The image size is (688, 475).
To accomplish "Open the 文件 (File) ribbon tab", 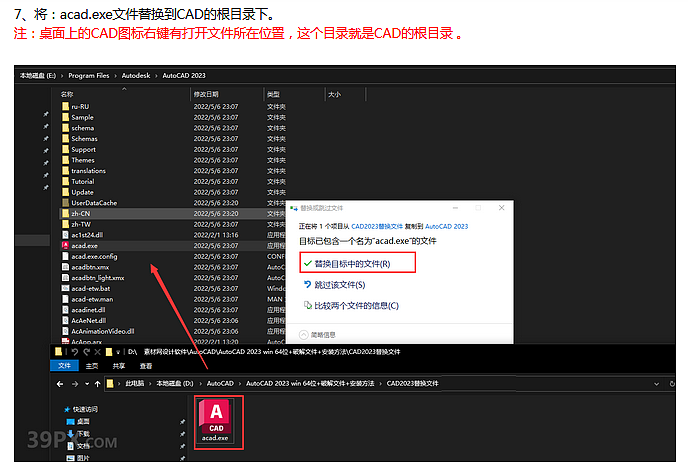I will point(64,366).
